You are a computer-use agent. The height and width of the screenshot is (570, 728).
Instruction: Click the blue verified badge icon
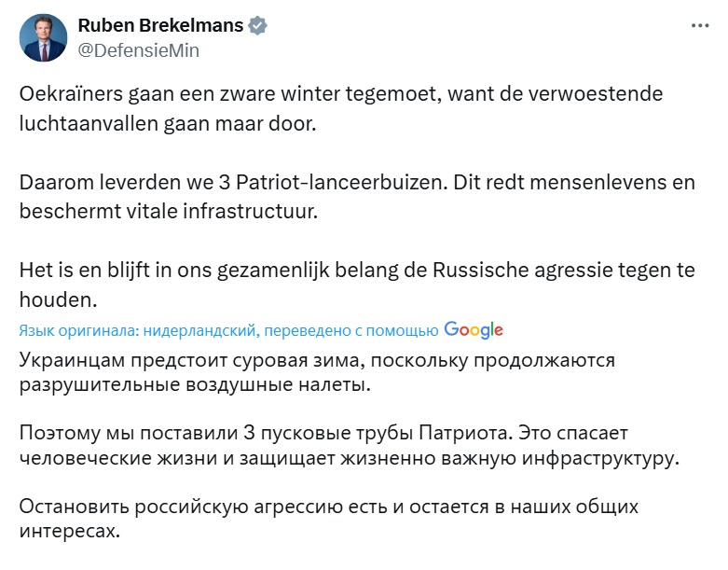point(257,25)
